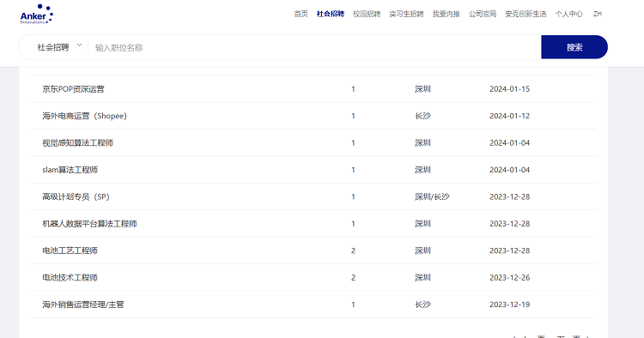Image resolution: width=644 pixels, height=338 pixels.
Task: Click the 搜索 button
Action: click(574, 47)
